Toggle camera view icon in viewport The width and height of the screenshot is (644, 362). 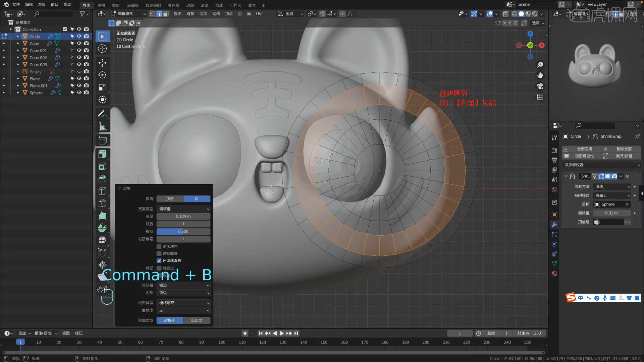coord(540,86)
